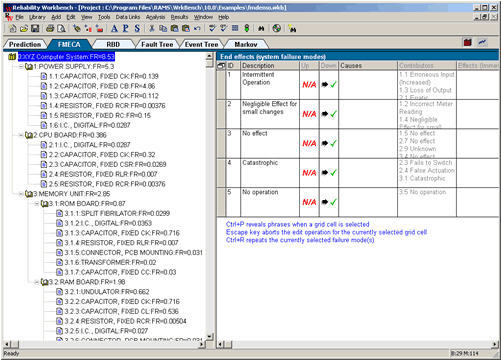Image resolution: width=501 pixels, height=361 pixels.
Task: Click the second checkmark toolbar icon
Action: (x=223, y=29)
